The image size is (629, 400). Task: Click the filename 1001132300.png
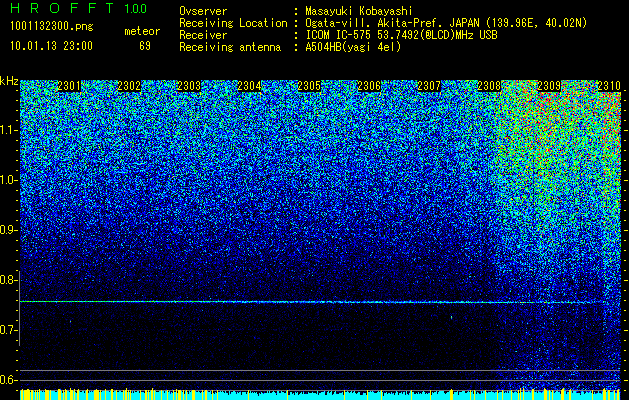tap(52, 26)
